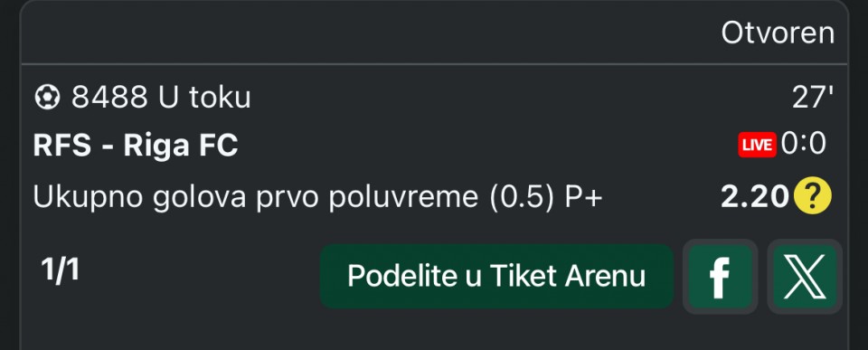The image size is (868, 350).
Task: Click the 8488 match code
Action: [x=109, y=98]
